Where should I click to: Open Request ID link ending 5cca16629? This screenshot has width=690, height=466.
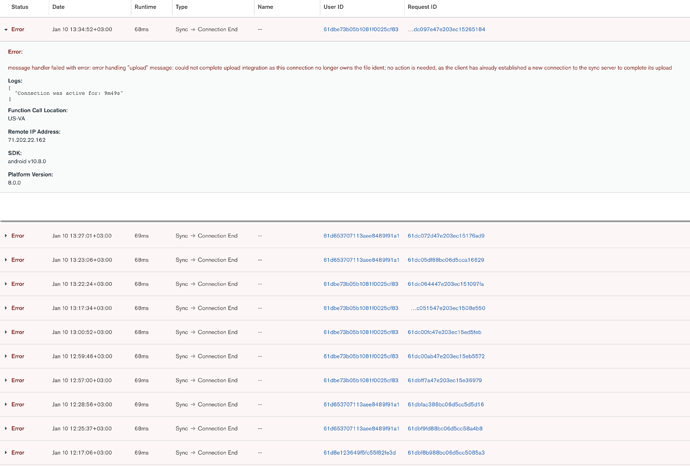tap(446, 260)
